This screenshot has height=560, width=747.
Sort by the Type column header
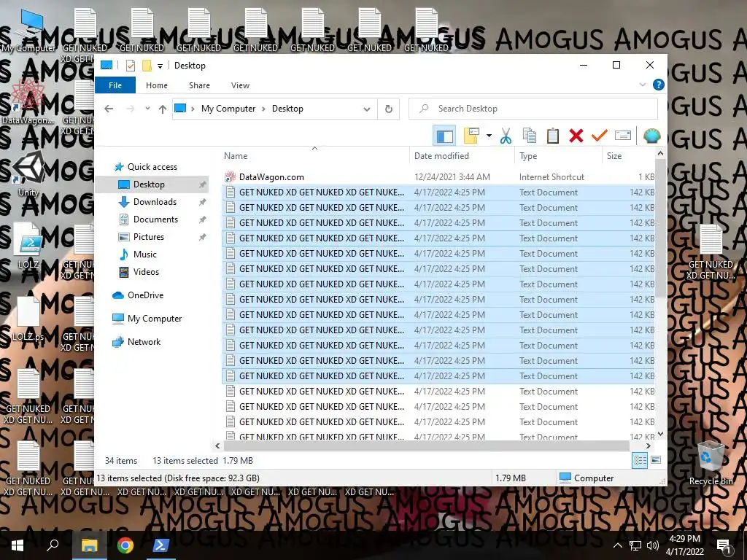[x=558, y=156]
